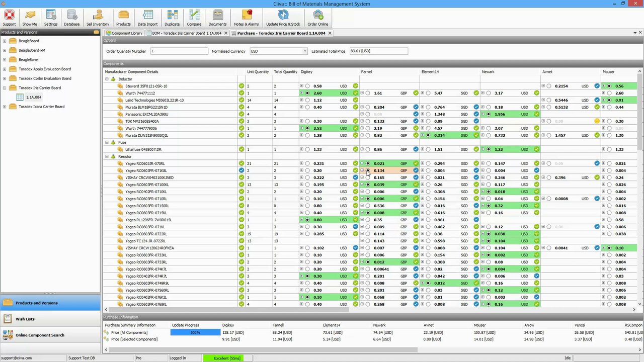Switch to the Component Library tab
Viewport: 644px width, 362px height.
(124, 33)
